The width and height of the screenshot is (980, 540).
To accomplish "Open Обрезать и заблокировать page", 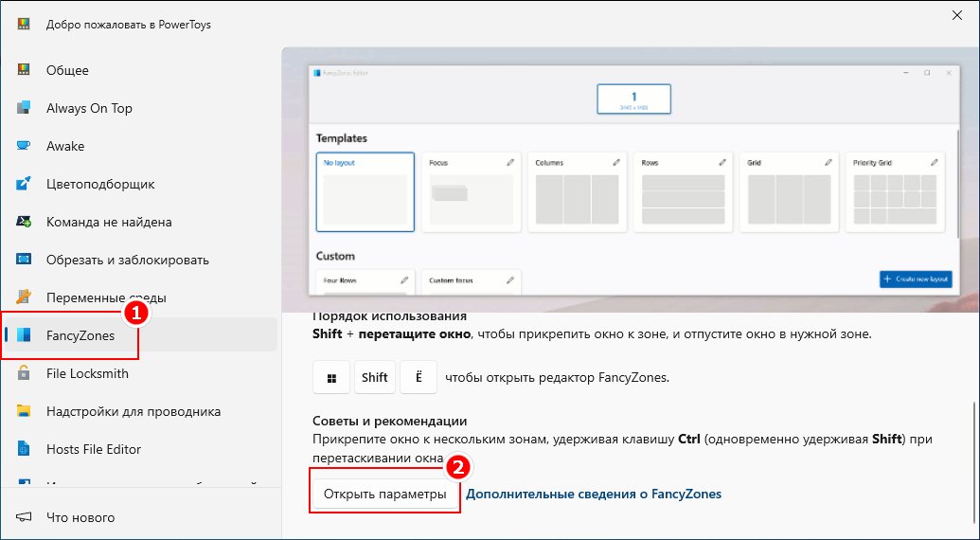I will 141,260.
